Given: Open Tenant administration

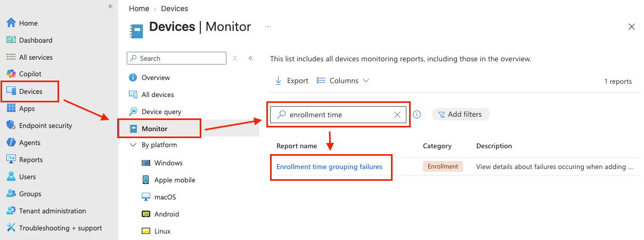Looking at the screenshot, I should click(52, 211).
